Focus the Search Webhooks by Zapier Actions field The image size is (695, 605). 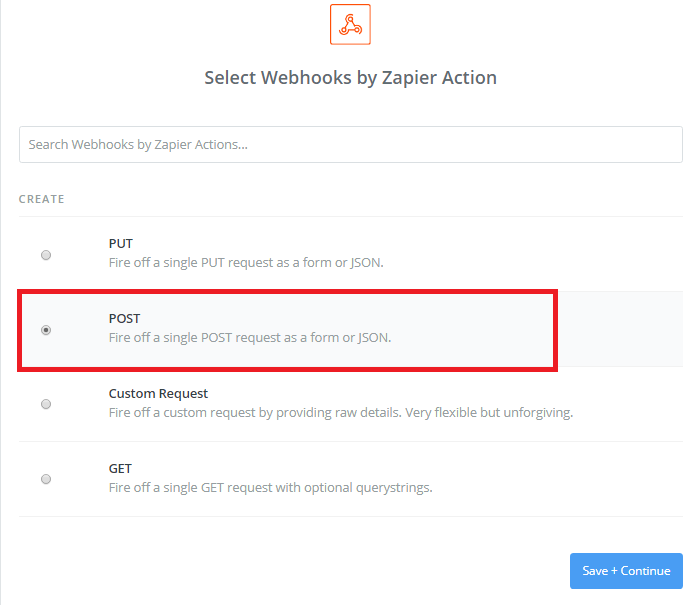click(351, 144)
